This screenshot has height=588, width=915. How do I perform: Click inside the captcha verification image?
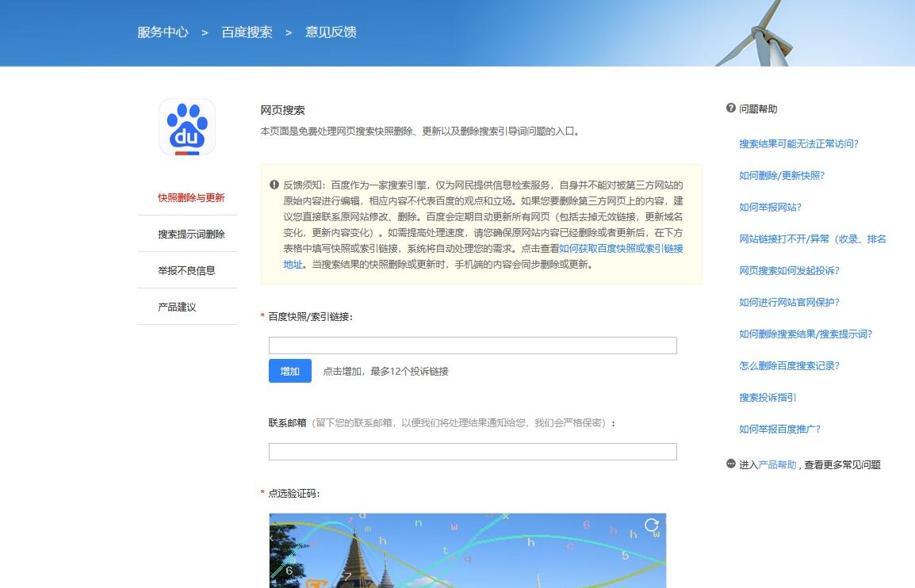[468, 555]
